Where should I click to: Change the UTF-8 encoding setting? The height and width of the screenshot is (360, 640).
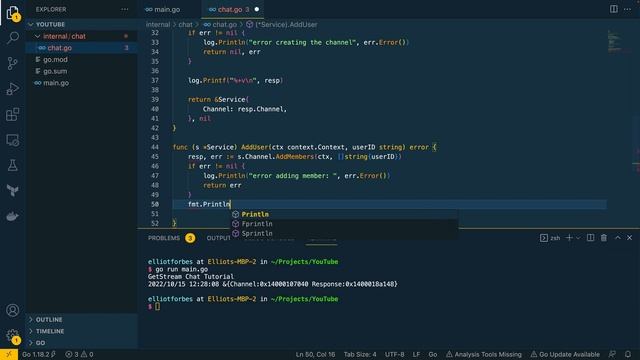click(x=394, y=354)
